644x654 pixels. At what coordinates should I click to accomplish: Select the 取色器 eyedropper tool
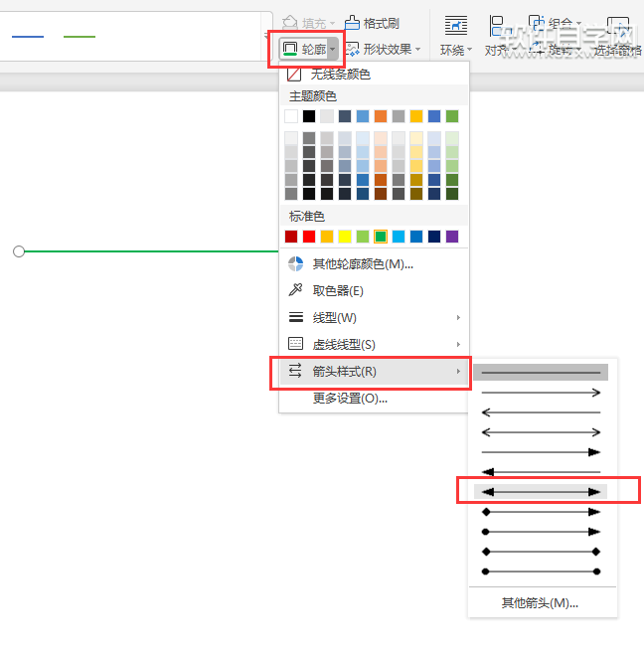pyautogui.click(x=337, y=291)
